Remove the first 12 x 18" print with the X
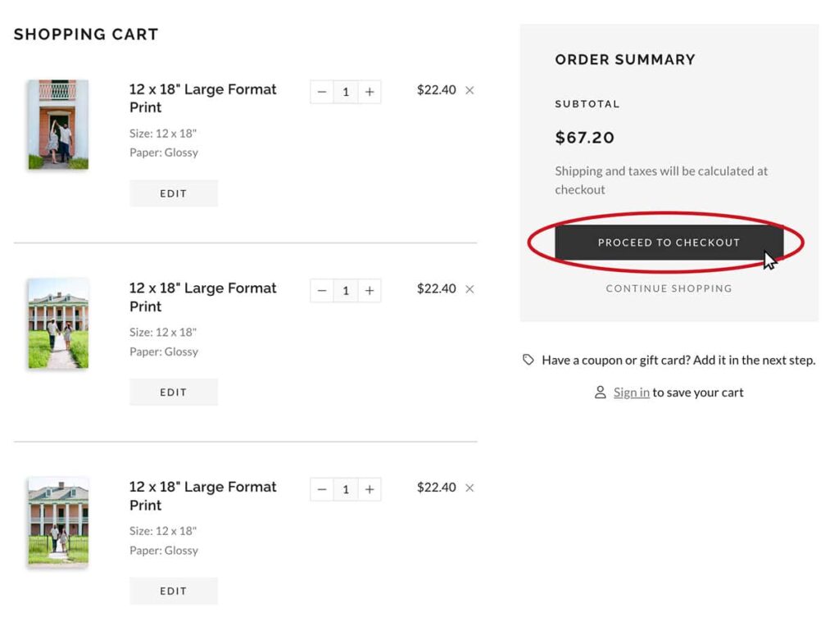The width and height of the screenshot is (839, 644). (x=469, y=90)
